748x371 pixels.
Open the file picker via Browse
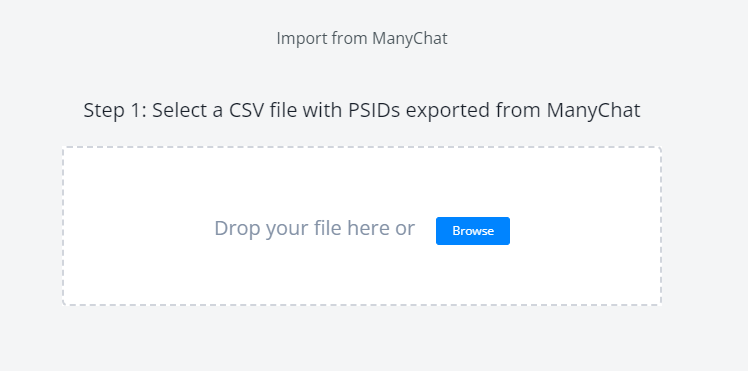pos(473,231)
